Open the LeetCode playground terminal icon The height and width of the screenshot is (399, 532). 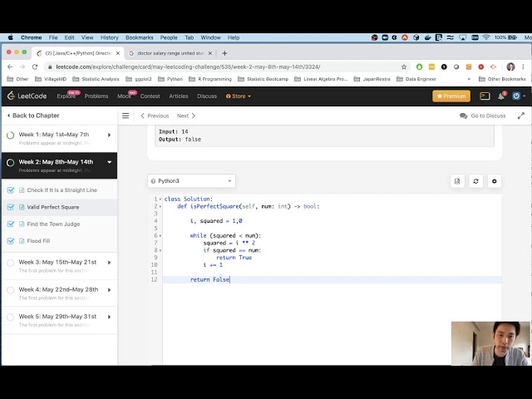(x=485, y=96)
